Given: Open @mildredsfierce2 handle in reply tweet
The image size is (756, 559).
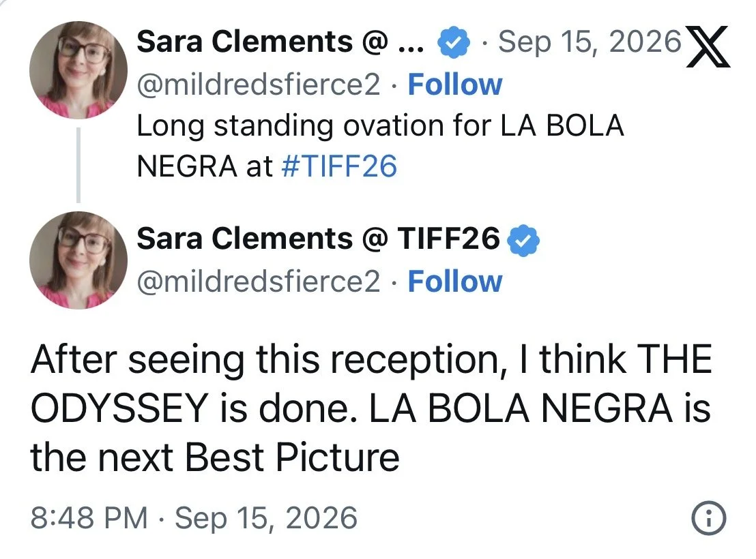Looking at the screenshot, I should (x=259, y=282).
